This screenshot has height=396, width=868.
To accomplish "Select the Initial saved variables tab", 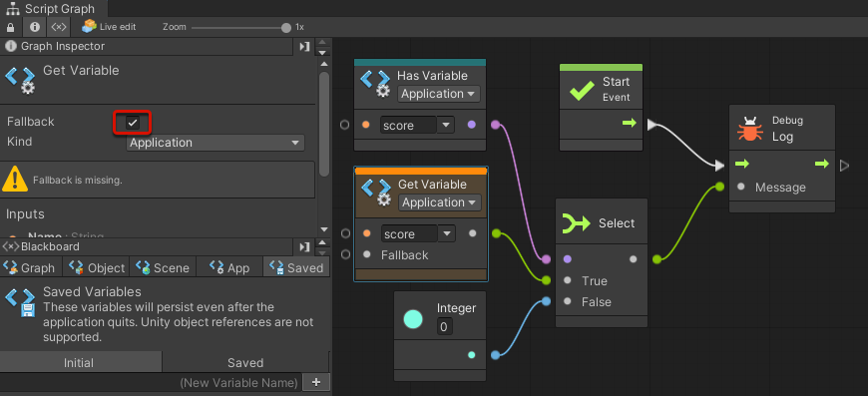I will point(81,363).
